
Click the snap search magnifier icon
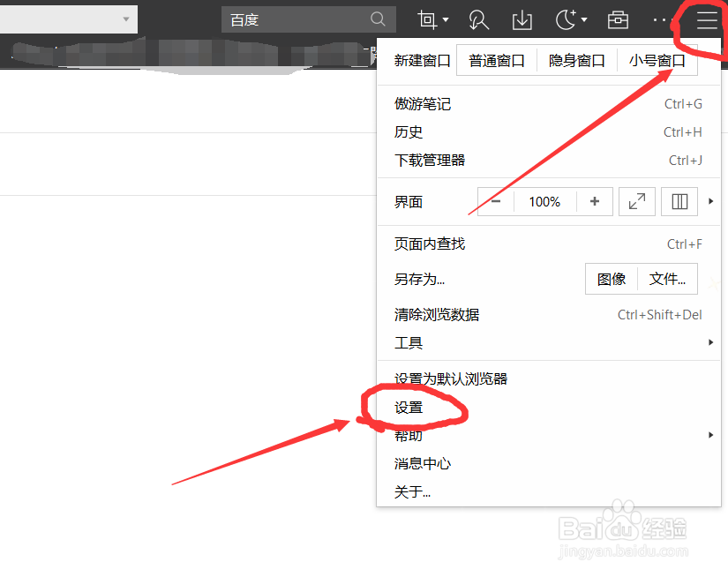click(x=477, y=19)
